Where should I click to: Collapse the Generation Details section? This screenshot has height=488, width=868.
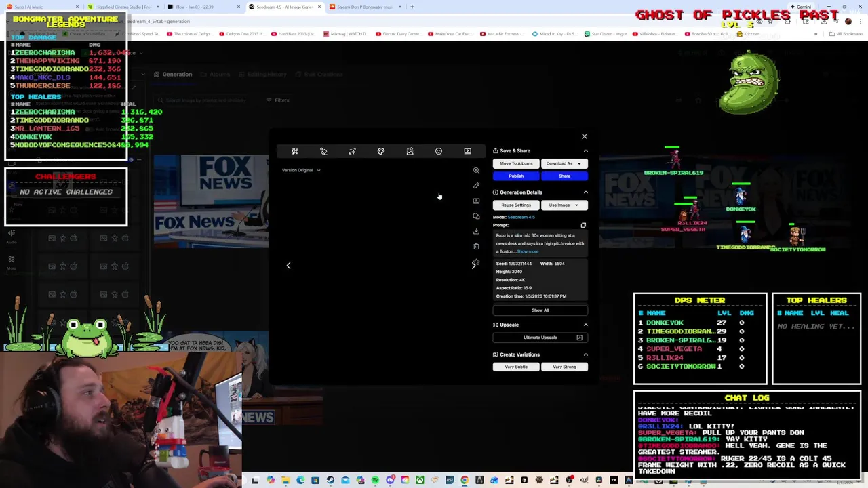pos(586,192)
